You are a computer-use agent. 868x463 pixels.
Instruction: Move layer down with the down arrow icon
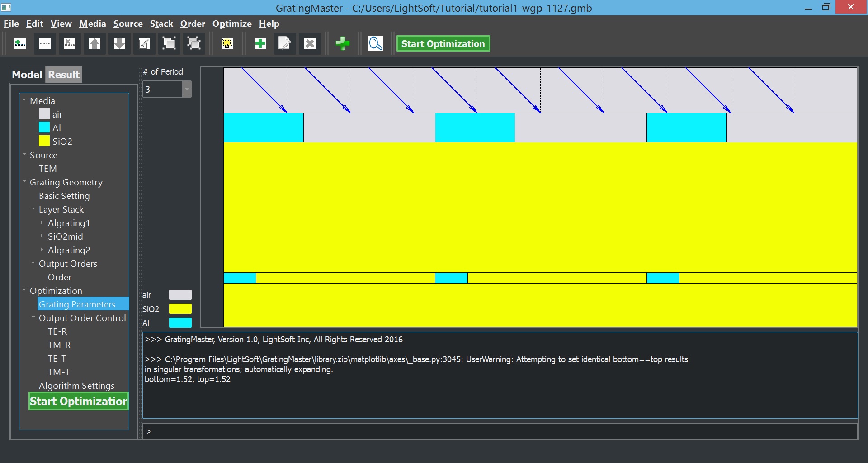point(119,44)
